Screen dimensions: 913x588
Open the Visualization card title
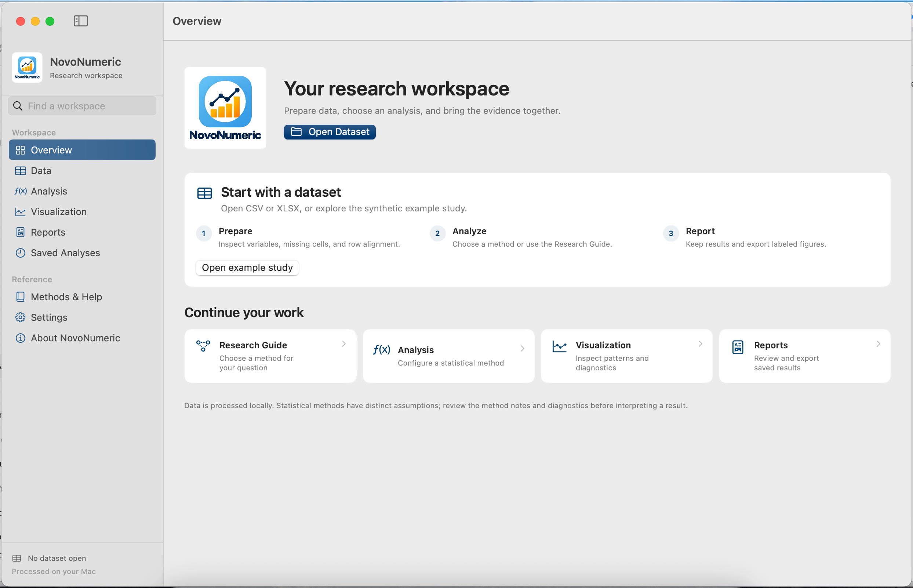click(603, 345)
